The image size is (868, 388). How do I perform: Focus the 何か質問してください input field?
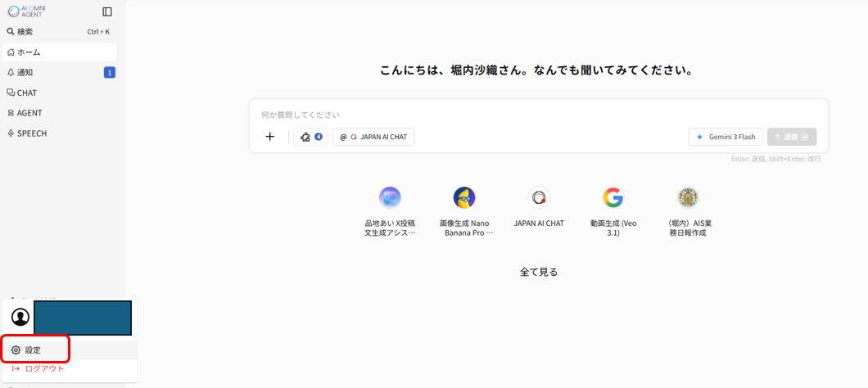click(x=538, y=115)
